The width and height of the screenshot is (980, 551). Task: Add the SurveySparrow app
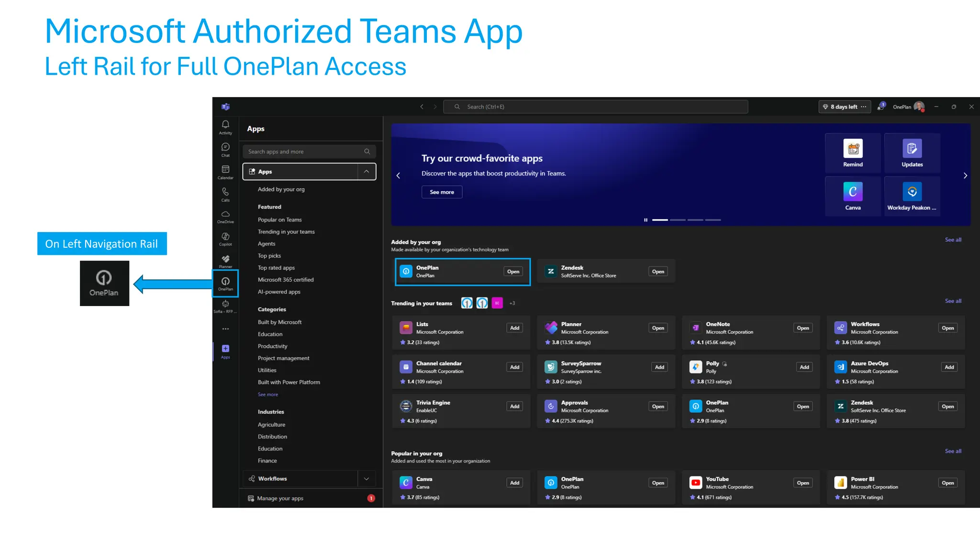659,367
